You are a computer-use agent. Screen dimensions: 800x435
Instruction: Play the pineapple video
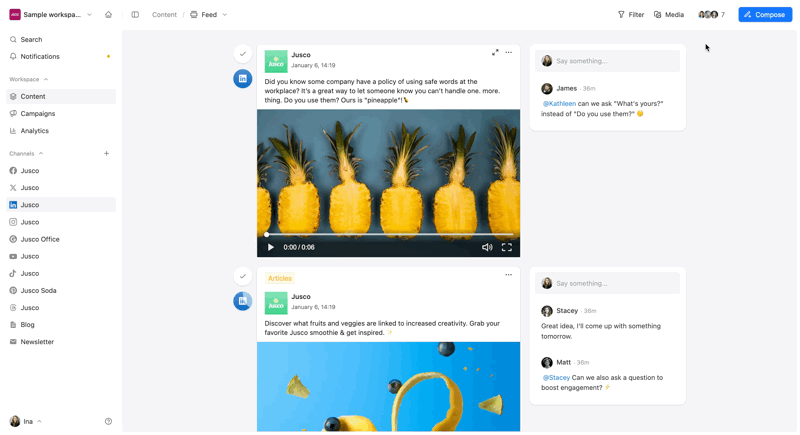point(270,247)
